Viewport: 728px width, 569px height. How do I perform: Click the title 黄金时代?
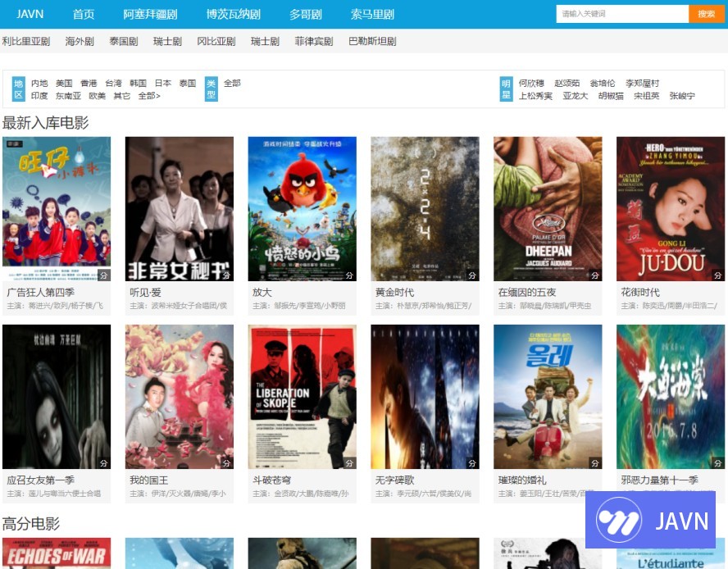coord(394,292)
